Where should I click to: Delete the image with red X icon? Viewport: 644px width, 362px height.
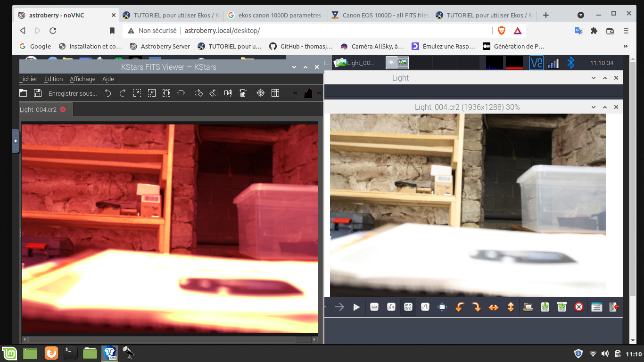tap(579, 307)
